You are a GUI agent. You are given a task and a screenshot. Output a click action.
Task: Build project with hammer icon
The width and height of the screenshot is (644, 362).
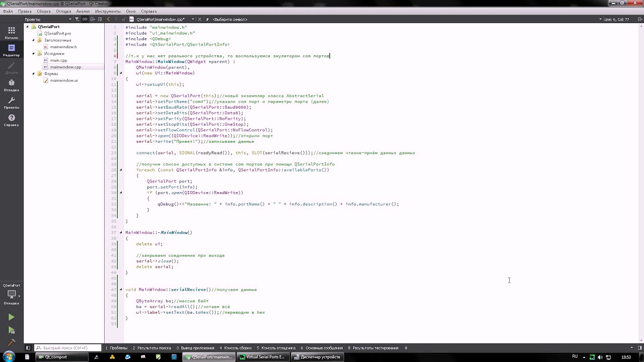pyautogui.click(x=11, y=342)
